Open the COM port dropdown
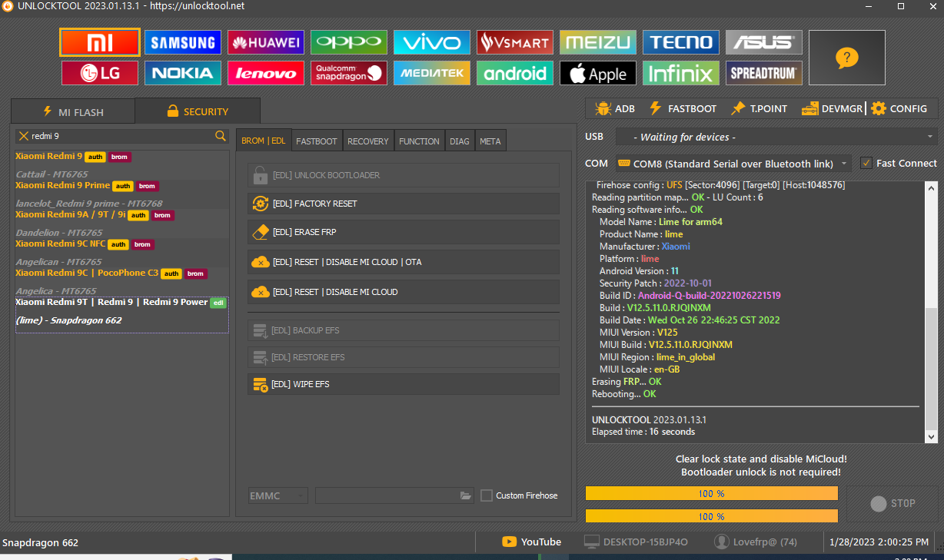The image size is (944, 560). tap(733, 164)
